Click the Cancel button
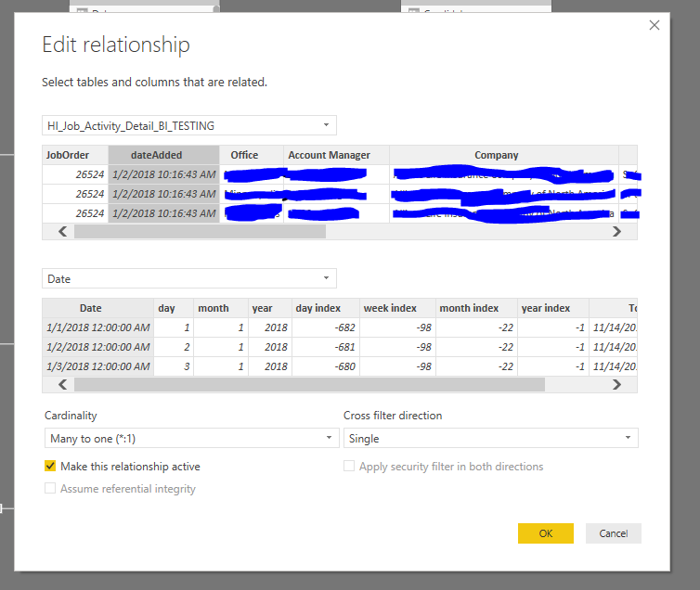The width and height of the screenshot is (700, 590). (614, 533)
